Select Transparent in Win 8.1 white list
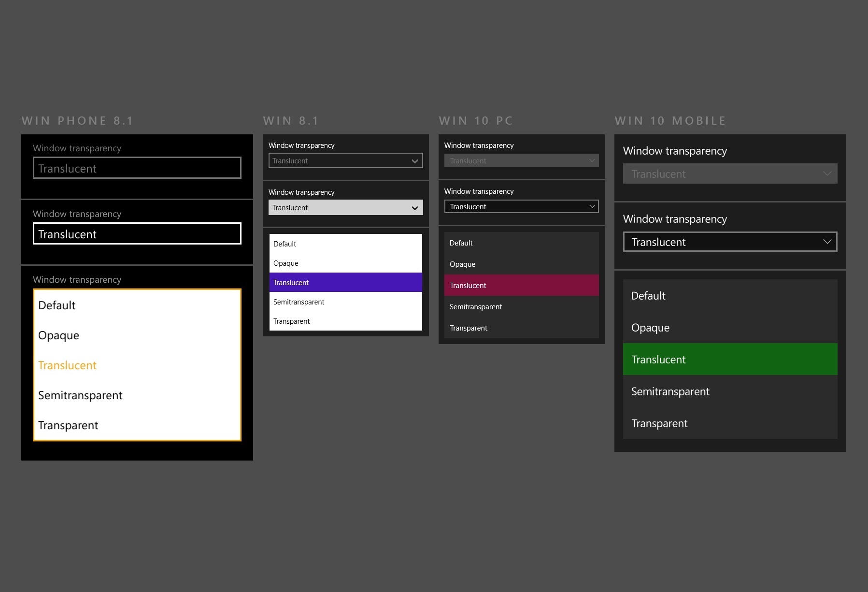 (346, 321)
